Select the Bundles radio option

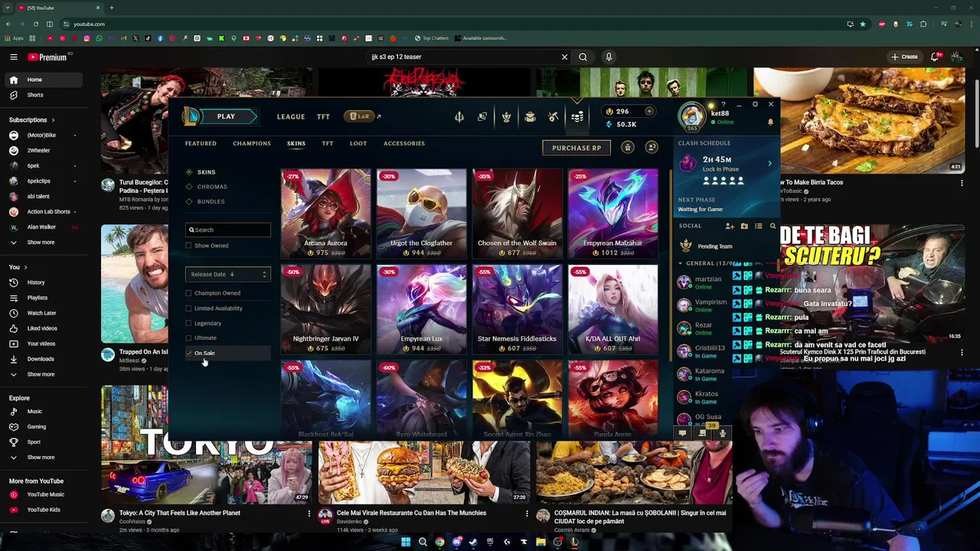coord(189,201)
